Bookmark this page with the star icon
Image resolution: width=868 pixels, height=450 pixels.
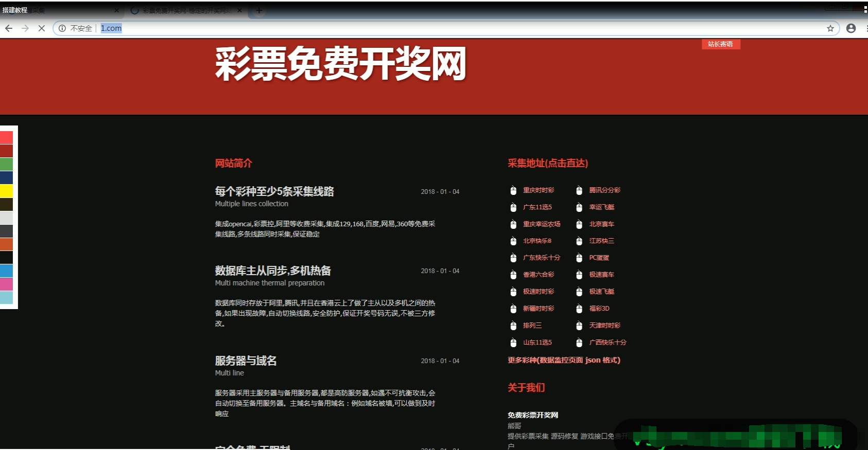click(x=830, y=28)
